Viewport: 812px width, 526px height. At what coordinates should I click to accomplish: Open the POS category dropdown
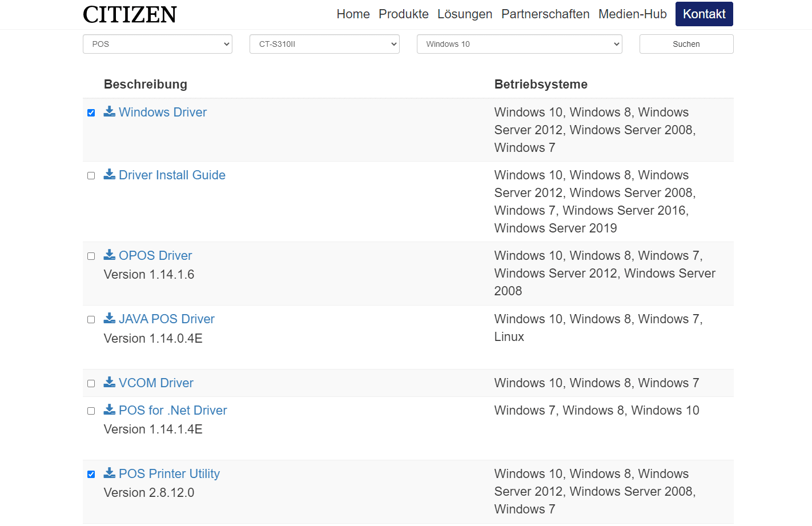click(158, 44)
